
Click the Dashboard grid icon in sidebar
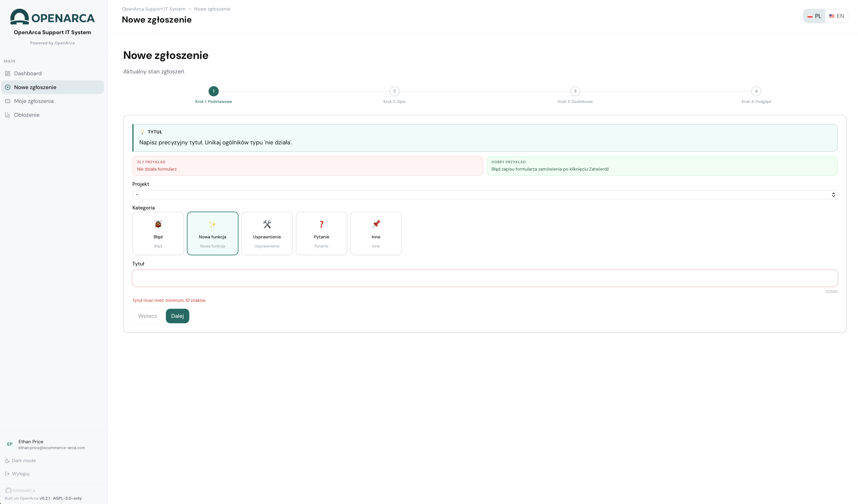point(7,73)
